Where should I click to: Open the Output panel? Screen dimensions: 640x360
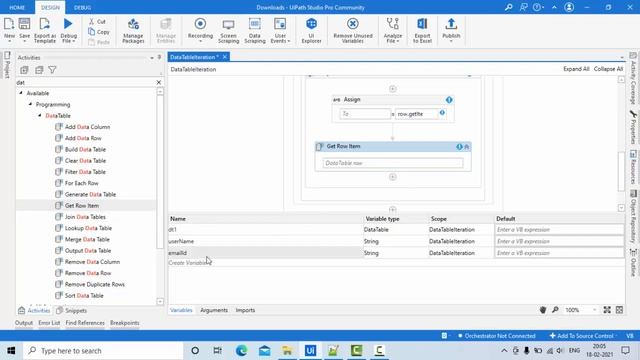coord(24,323)
